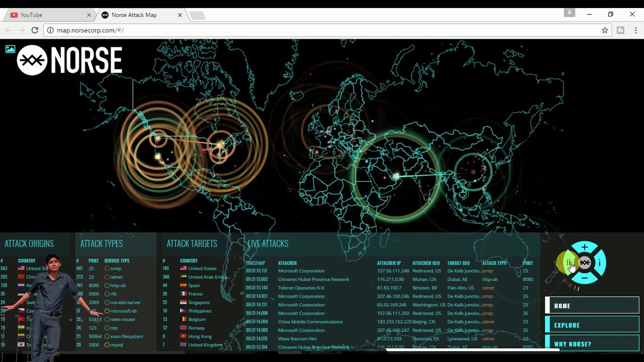644x362 pixels.
Task: Toggle the ntp attack type circle
Action: pyautogui.click(x=107, y=328)
